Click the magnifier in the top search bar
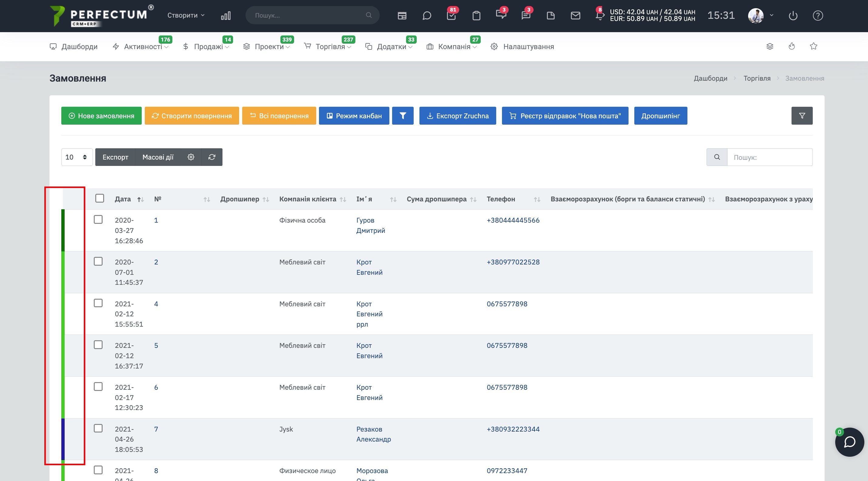 [369, 15]
